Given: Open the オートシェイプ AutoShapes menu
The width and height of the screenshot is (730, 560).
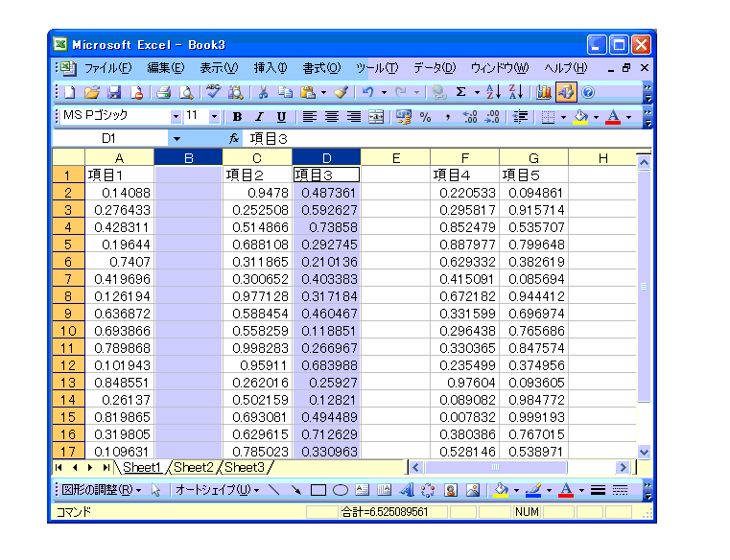Looking at the screenshot, I should click(218, 490).
